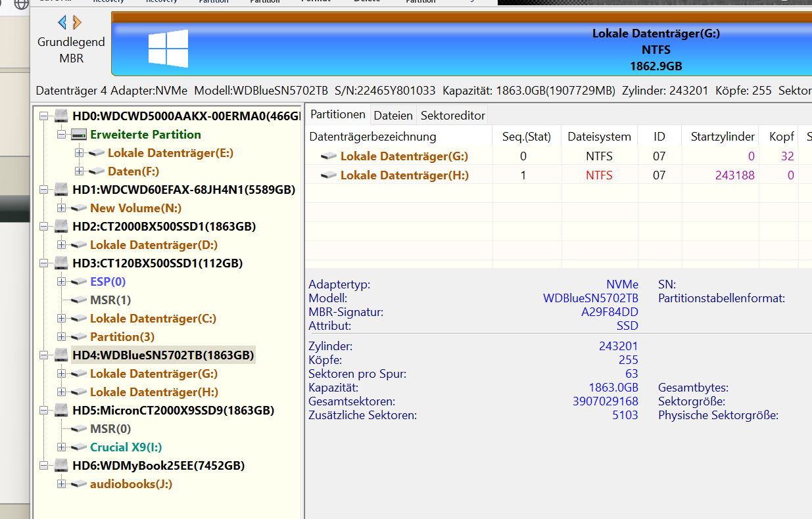Click the disk icon of HD5:MicronCT2000X9SSD9
812x519 pixels.
tap(61, 411)
